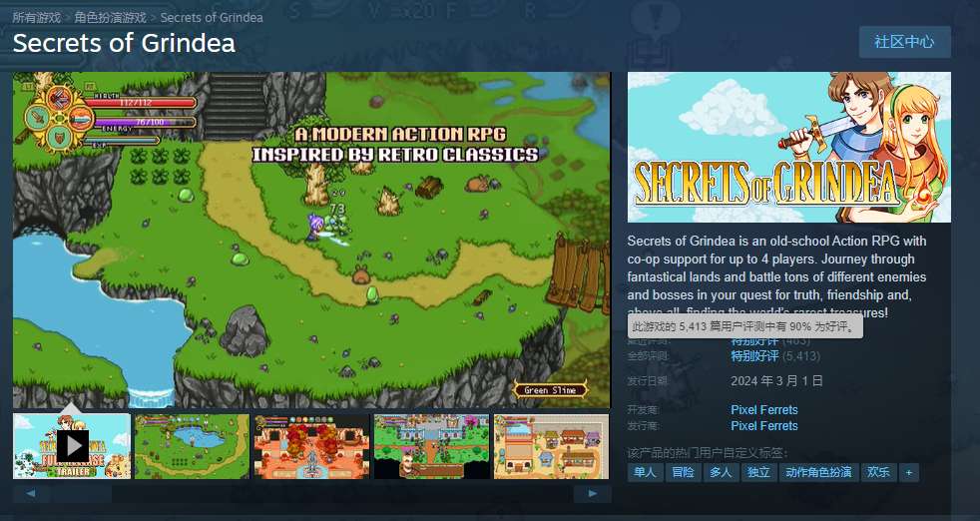Click the left arrow of thumbnail strip
980x521 pixels.
pos(31,494)
